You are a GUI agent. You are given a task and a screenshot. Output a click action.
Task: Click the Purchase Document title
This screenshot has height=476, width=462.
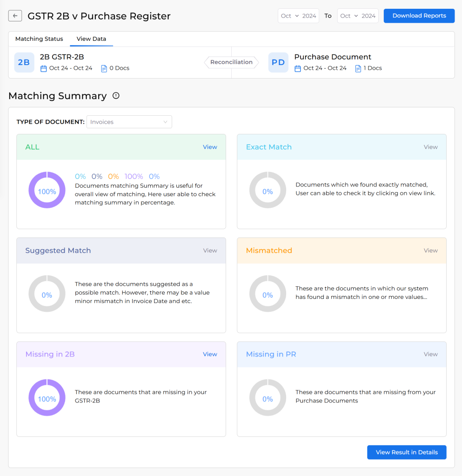click(x=333, y=57)
